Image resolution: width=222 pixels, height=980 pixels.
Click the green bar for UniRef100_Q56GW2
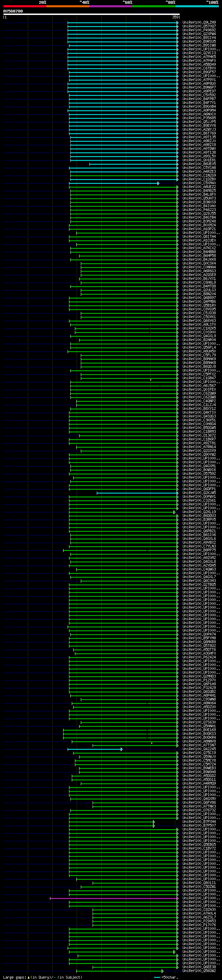coord(120,971)
